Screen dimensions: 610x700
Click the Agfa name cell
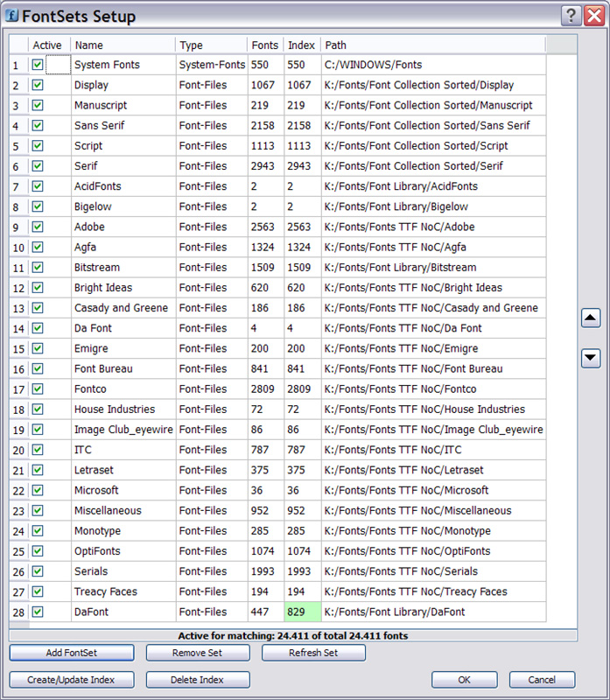point(123,247)
